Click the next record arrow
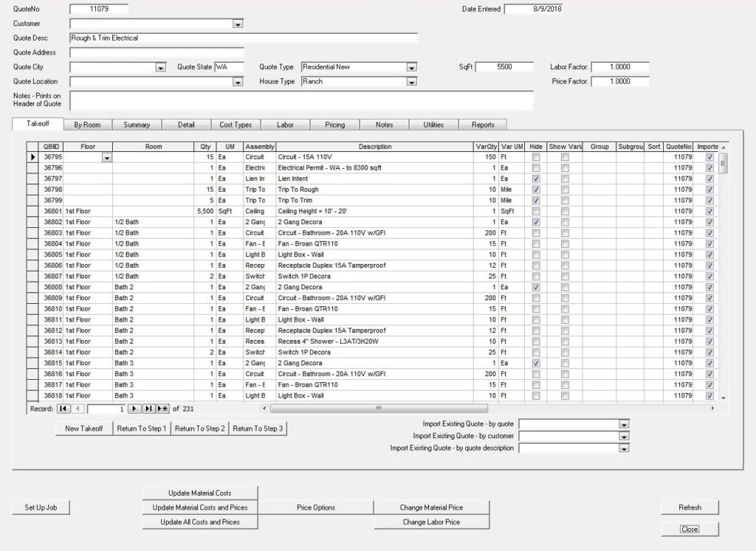Viewport: 756px width, 551px height. pyautogui.click(x=134, y=409)
